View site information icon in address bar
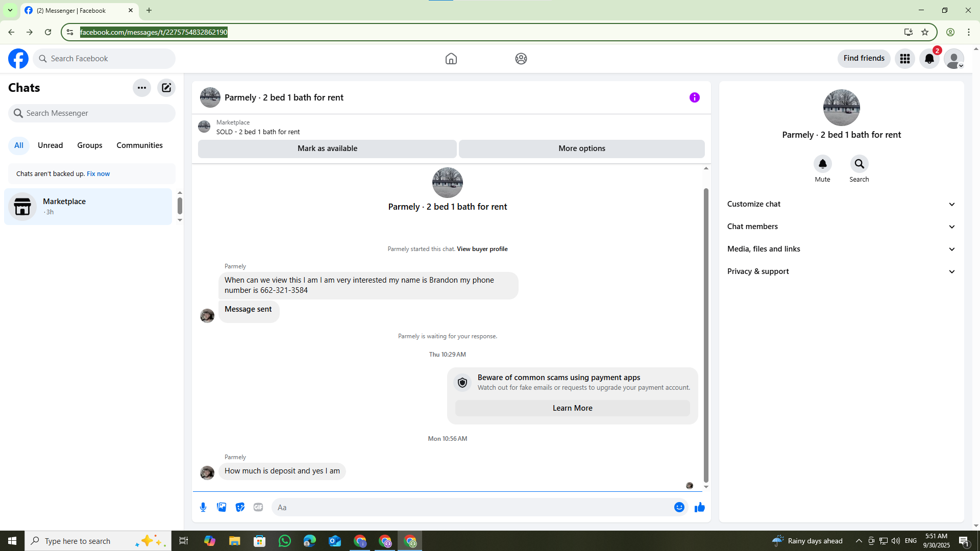 point(70,32)
